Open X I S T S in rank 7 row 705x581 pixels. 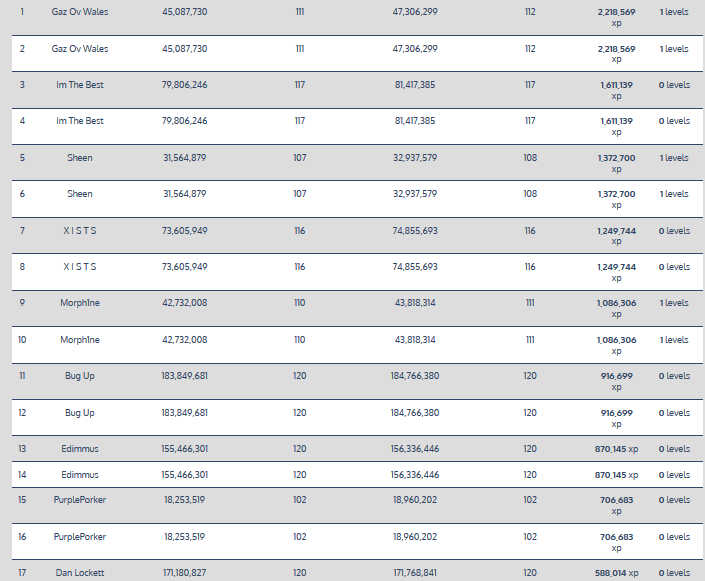[x=80, y=231]
